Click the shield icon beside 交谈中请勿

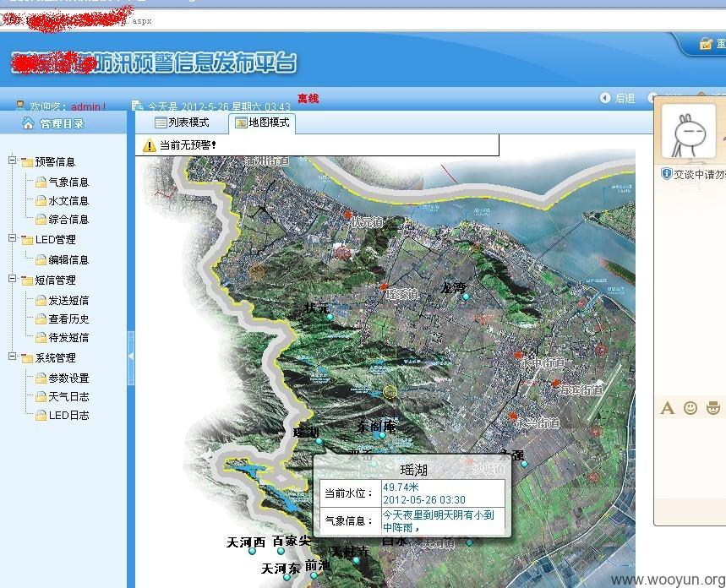(x=666, y=174)
